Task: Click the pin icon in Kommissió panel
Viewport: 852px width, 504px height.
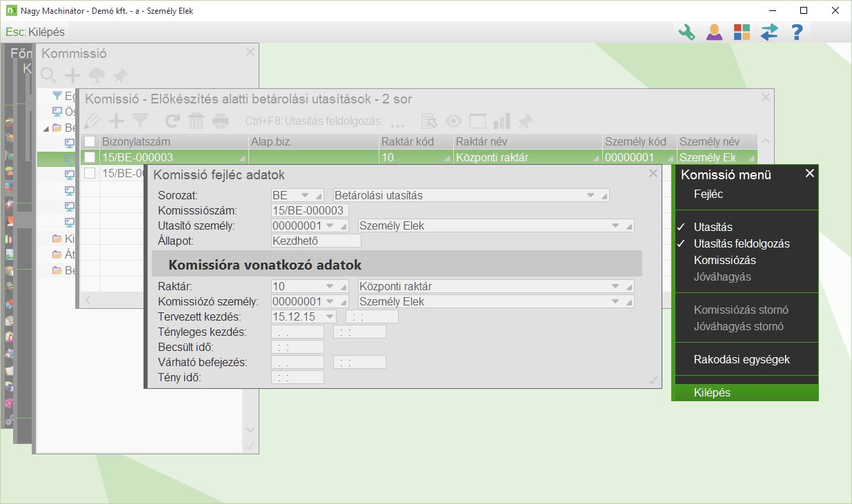Action: [121, 75]
